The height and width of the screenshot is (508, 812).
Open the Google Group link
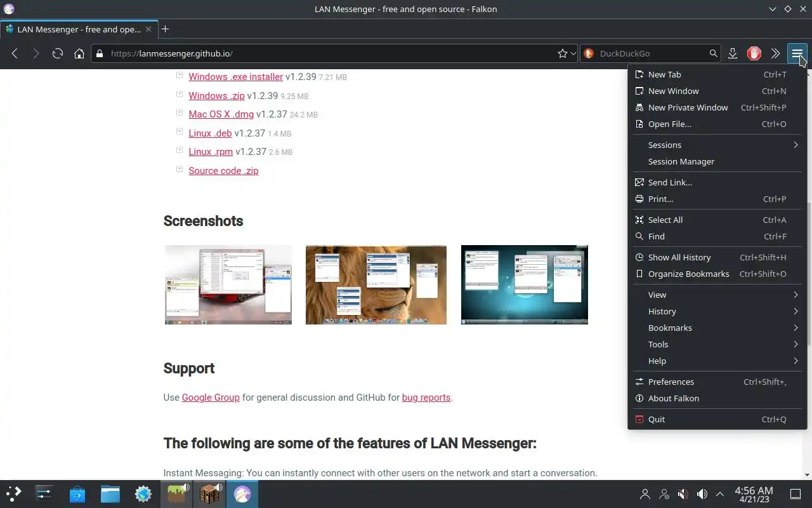[211, 398]
